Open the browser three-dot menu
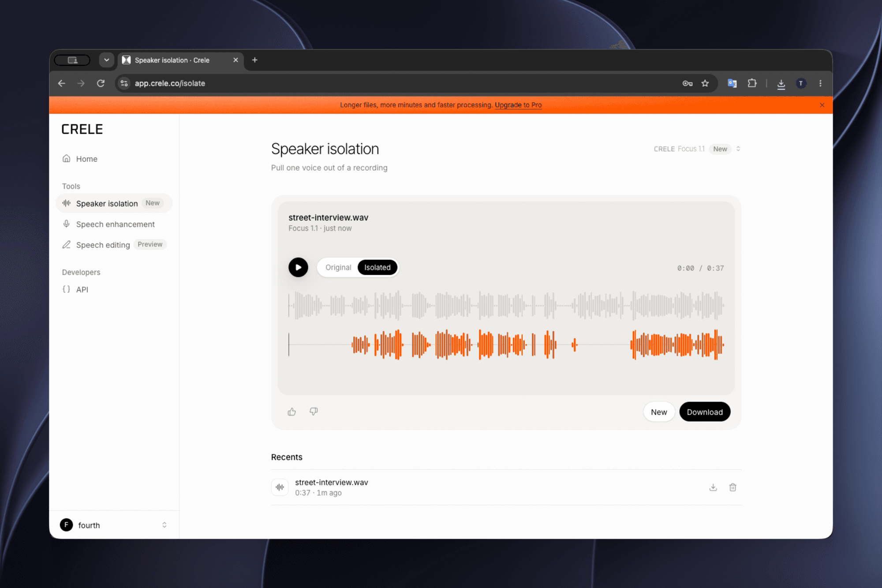 click(820, 83)
